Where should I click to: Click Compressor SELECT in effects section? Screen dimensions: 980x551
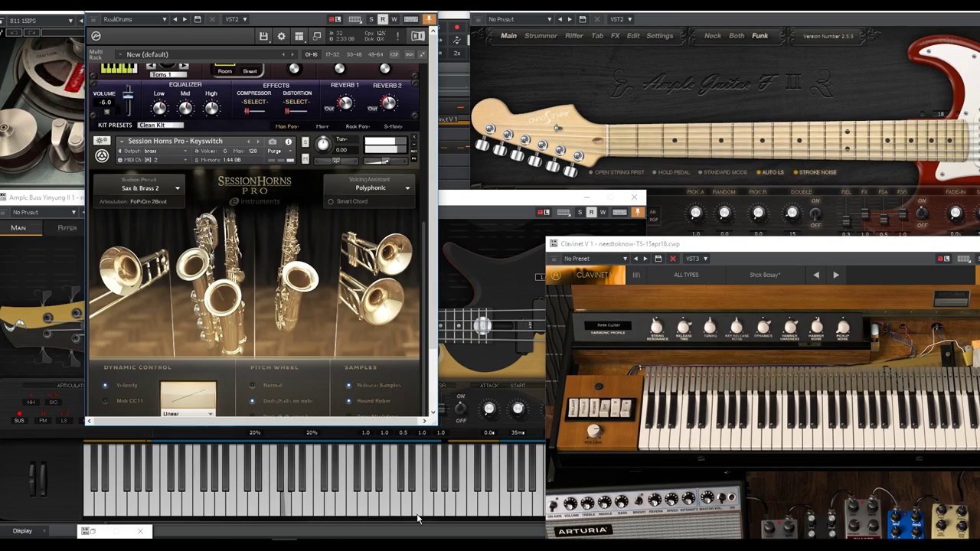pyautogui.click(x=254, y=102)
